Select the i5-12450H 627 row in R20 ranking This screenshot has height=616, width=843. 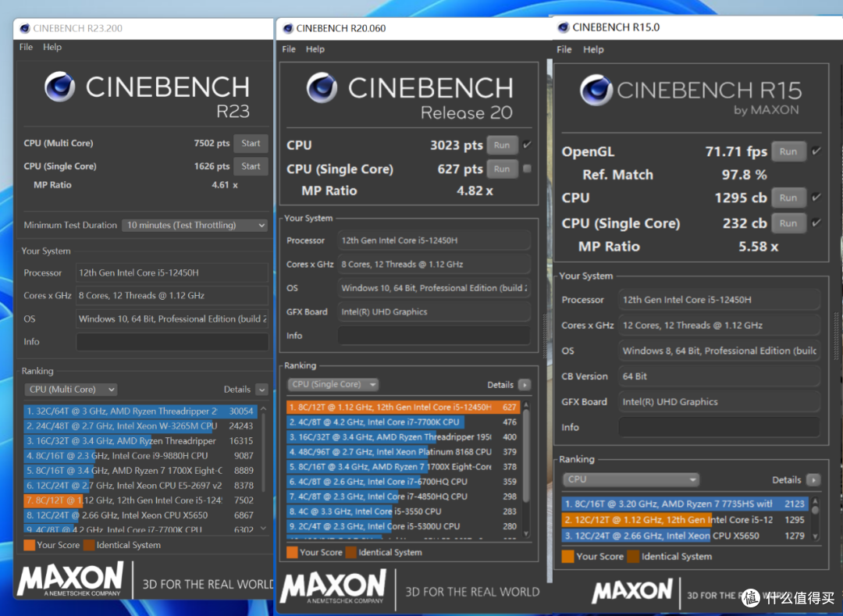[404, 408]
